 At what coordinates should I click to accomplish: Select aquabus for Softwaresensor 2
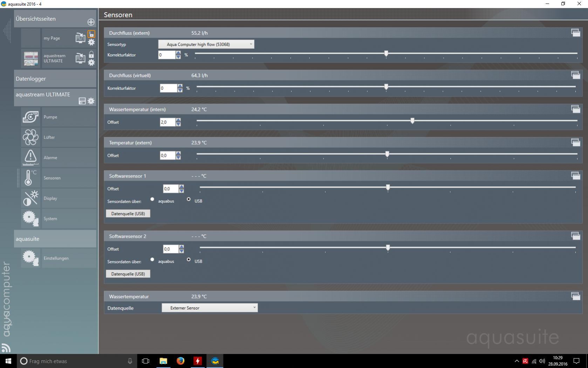(152, 260)
